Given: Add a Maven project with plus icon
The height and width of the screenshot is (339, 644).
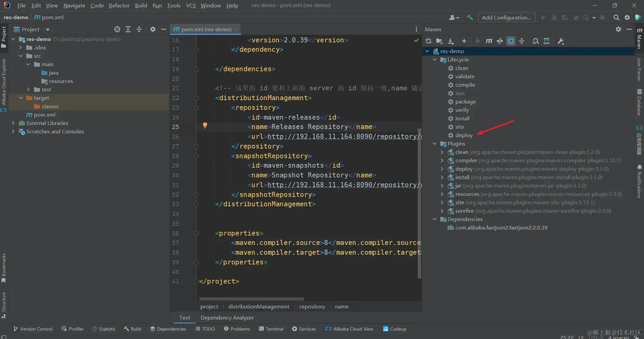Looking at the screenshot, I should tap(464, 41).
